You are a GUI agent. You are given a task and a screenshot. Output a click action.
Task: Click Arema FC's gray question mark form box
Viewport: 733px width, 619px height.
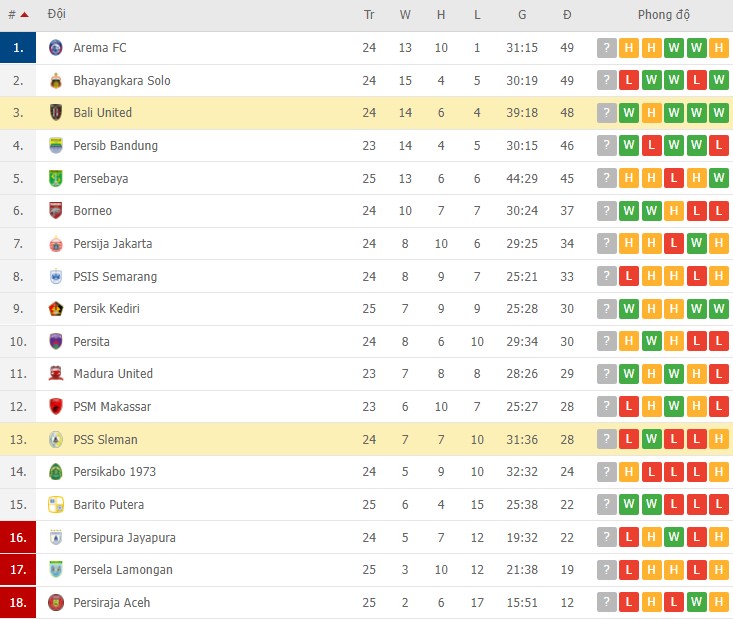pyautogui.click(x=607, y=48)
